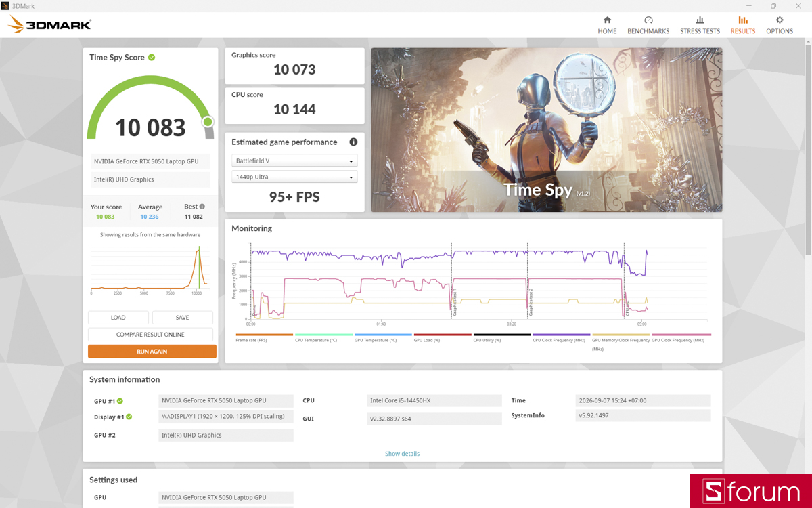
Task: Click the DISPLAY1 resolution field
Action: (x=226, y=416)
